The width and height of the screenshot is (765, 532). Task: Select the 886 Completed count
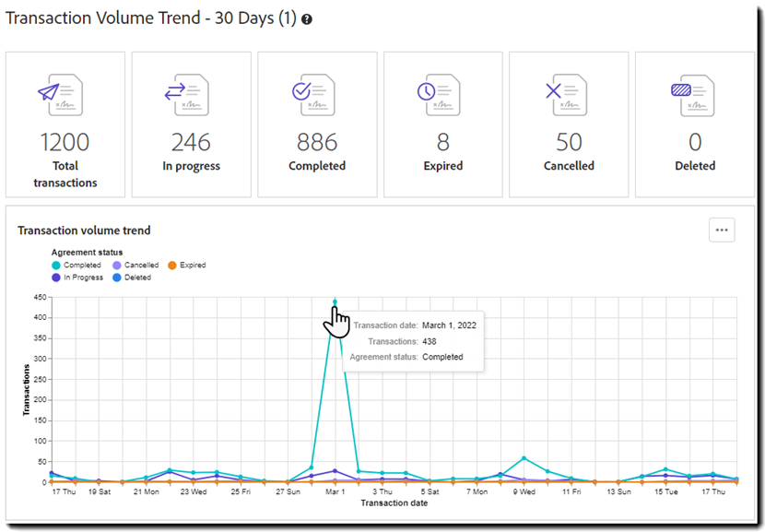coord(317,142)
